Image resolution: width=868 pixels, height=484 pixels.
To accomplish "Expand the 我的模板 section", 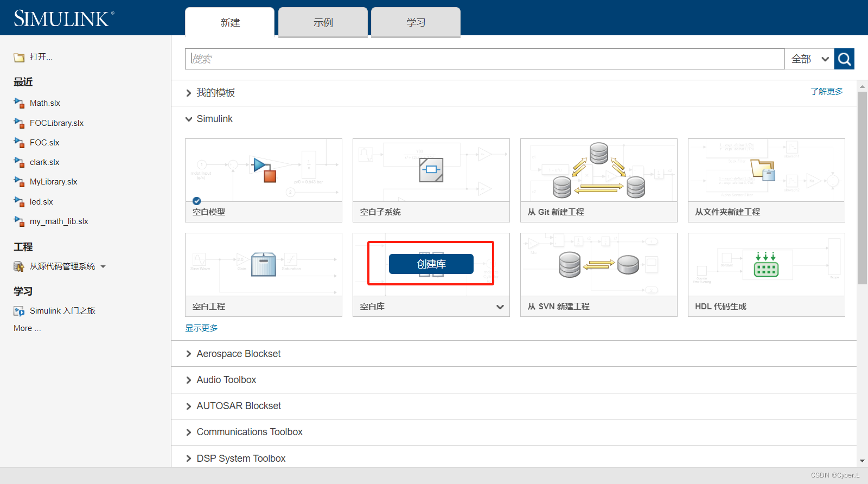I will coord(188,93).
